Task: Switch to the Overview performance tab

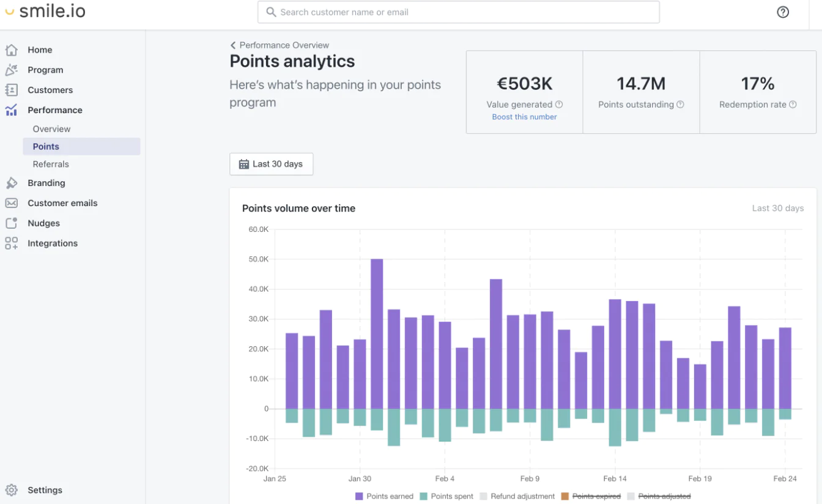Action: pos(51,129)
